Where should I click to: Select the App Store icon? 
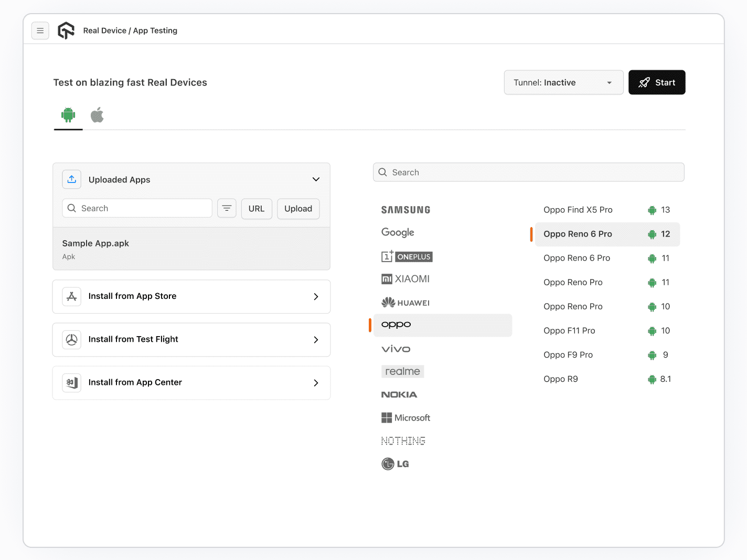tap(71, 296)
